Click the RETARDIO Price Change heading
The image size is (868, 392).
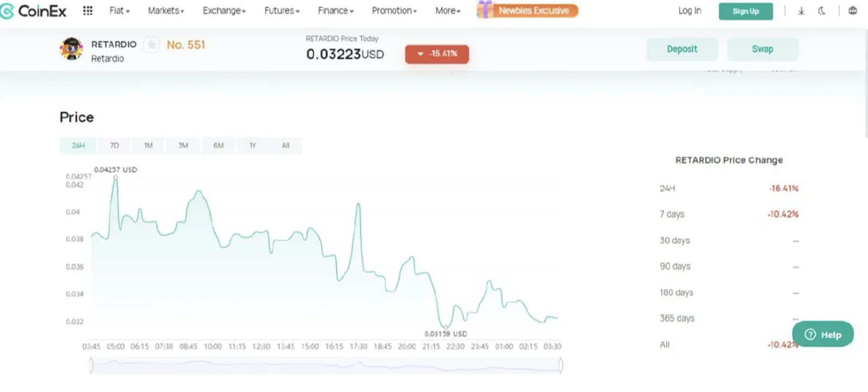[729, 160]
